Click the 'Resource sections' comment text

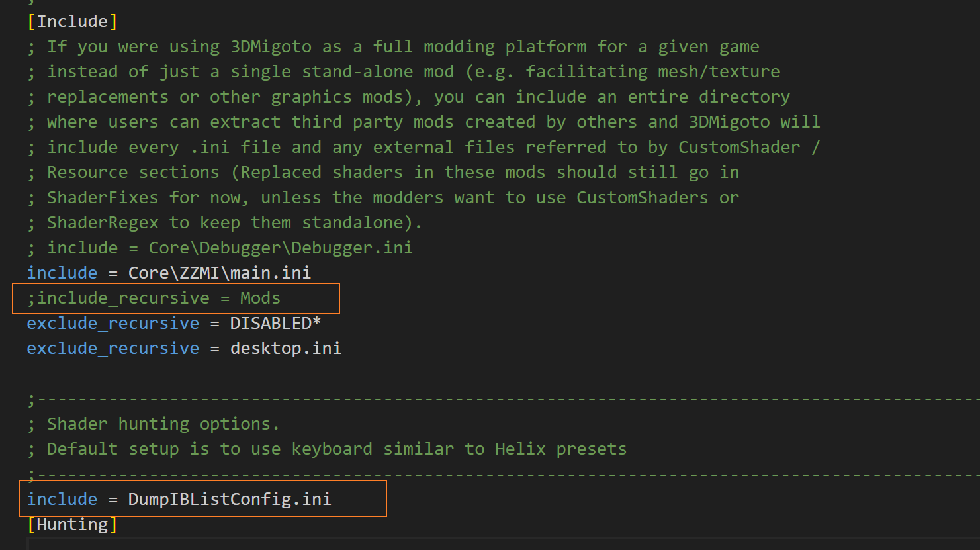pyautogui.click(x=133, y=173)
